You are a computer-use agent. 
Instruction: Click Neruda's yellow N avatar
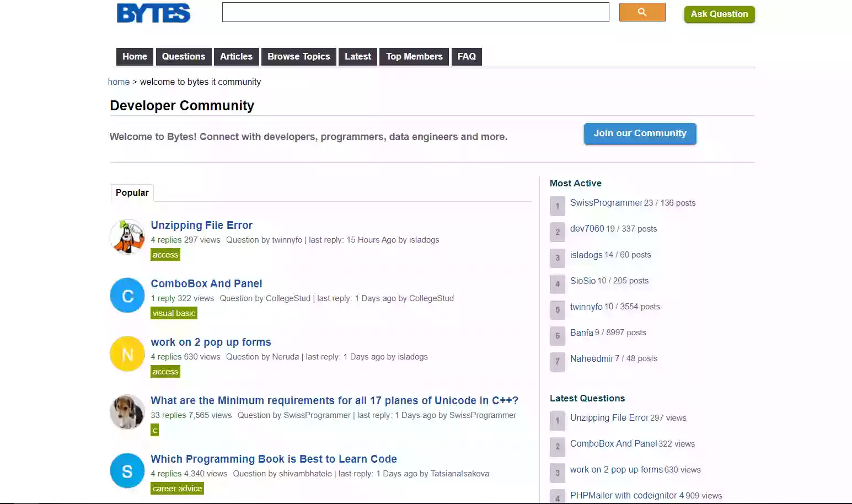coord(127,354)
